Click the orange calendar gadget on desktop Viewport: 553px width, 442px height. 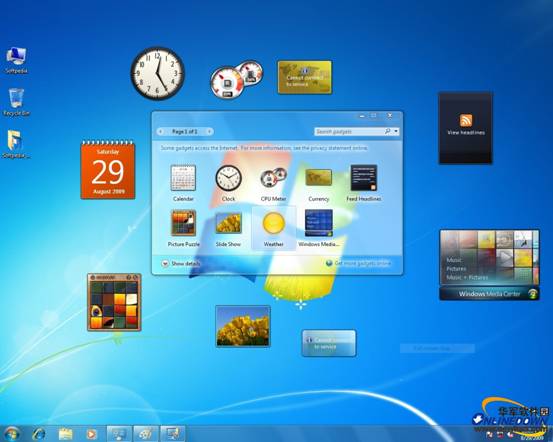pyautogui.click(x=108, y=170)
